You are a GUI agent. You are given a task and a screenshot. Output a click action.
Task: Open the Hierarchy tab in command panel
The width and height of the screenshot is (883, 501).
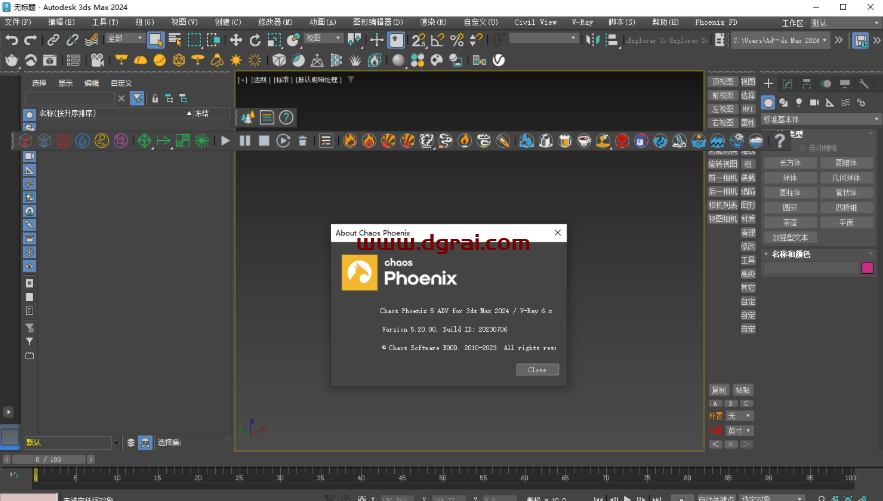[806, 84]
